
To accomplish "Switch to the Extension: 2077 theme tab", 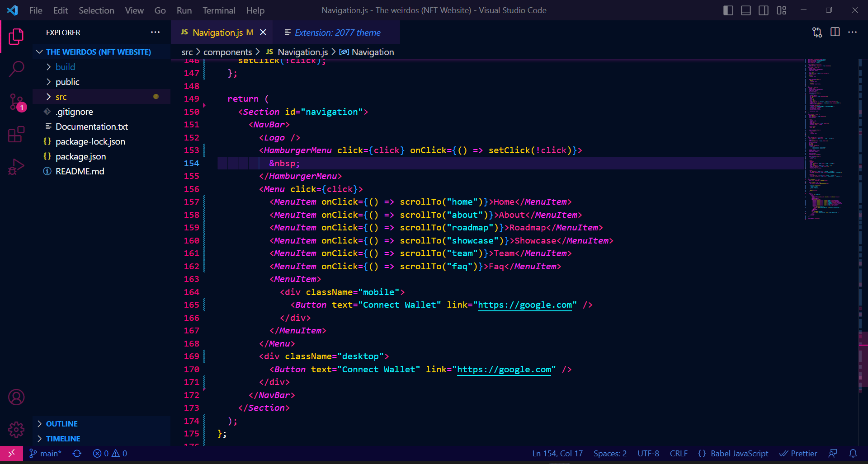I will [337, 33].
